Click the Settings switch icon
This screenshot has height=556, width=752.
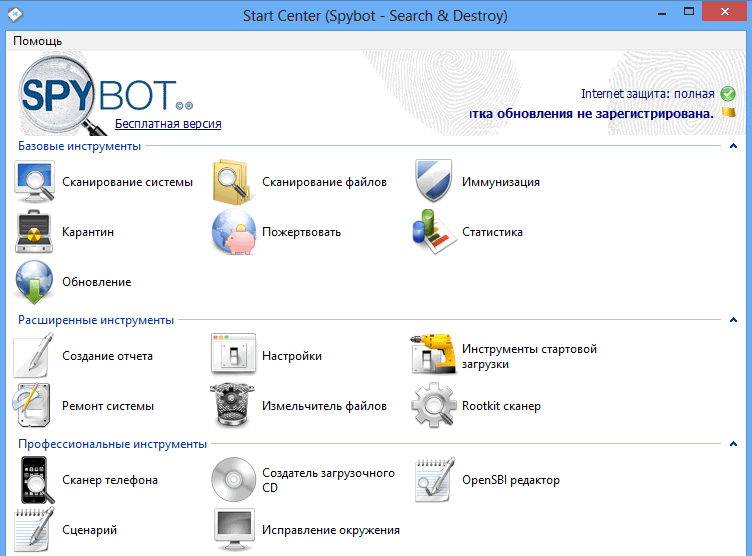click(234, 354)
